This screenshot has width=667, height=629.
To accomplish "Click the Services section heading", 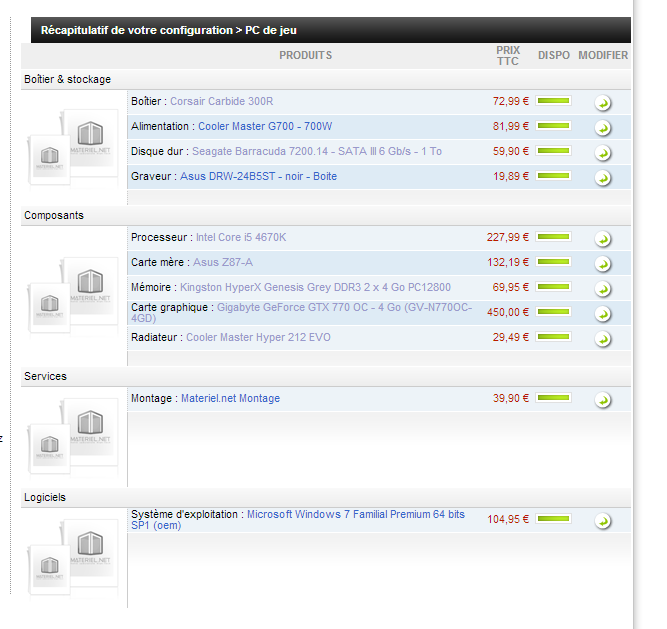I will click(x=46, y=376).
